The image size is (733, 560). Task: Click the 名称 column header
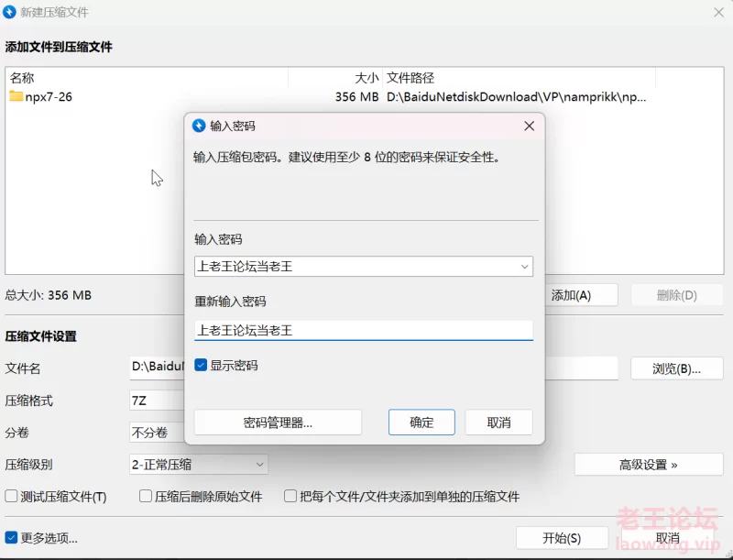pyautogui.click(x=147, y=78)
